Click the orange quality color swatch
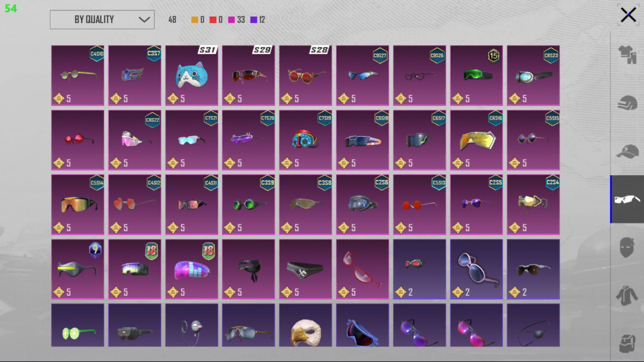The image size is (644, 362). coord(195,20)
